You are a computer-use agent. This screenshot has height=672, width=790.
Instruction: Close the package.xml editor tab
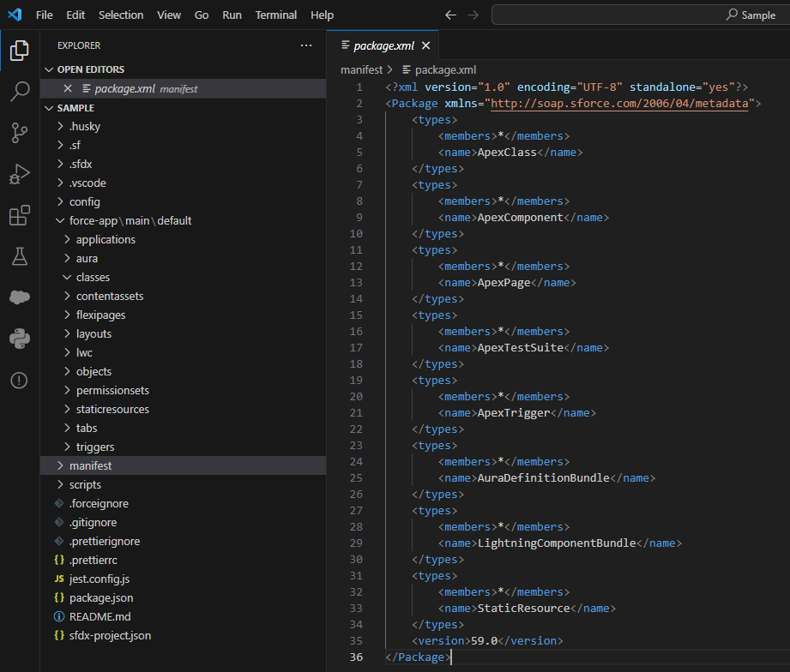pos(425,45)
